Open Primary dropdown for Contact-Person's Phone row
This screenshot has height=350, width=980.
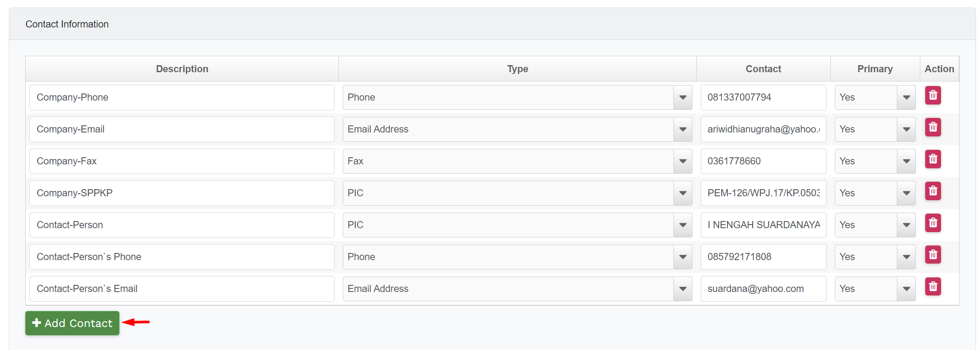click(875, 257)
